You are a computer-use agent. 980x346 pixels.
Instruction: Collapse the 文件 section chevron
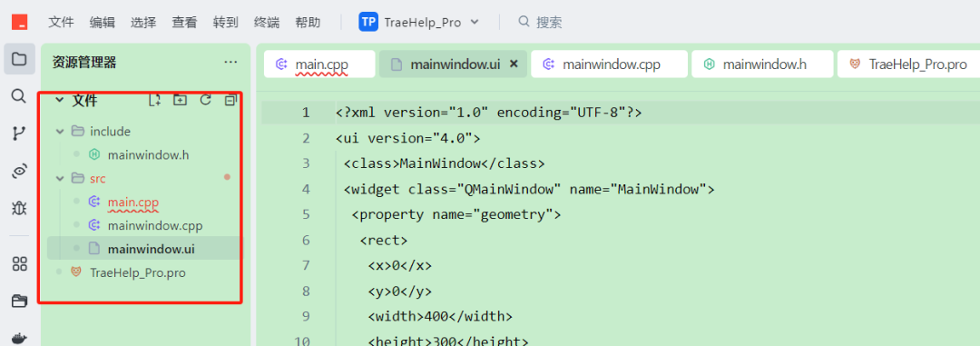point(60,100)
